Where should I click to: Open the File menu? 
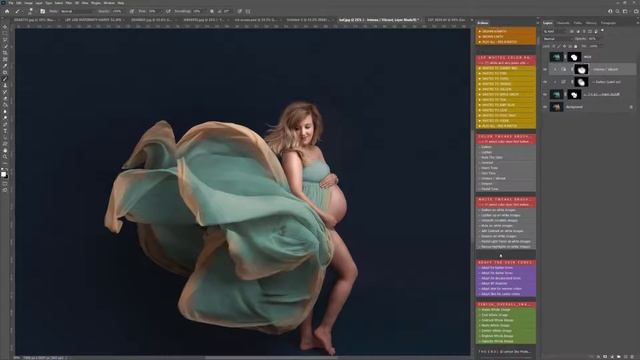pos(11,3)
